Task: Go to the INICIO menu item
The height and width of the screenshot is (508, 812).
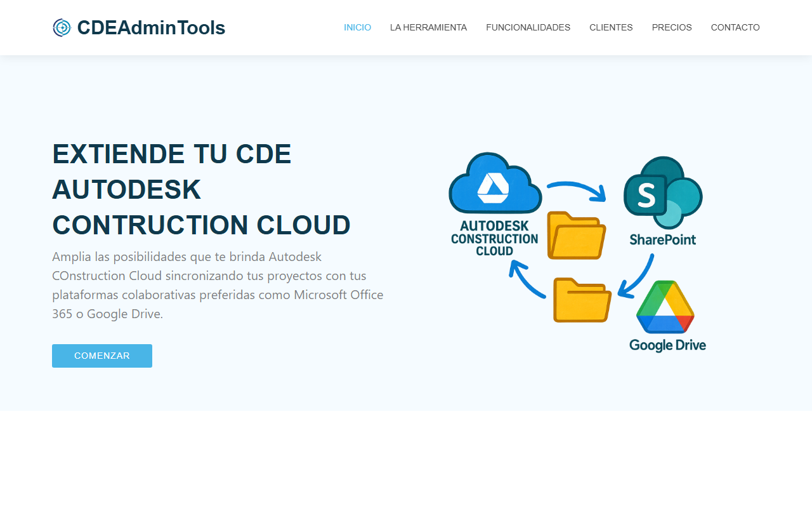Action: (357, 27)
